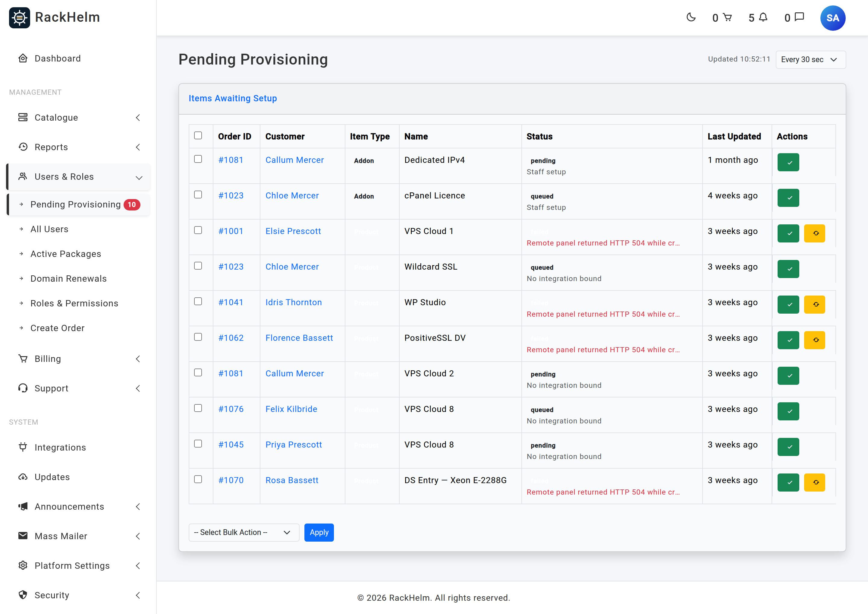The width and height of the screenshot is (868, 614).
Task: Check the cPanel Licence row checkbox
Action: pos(198,195)
